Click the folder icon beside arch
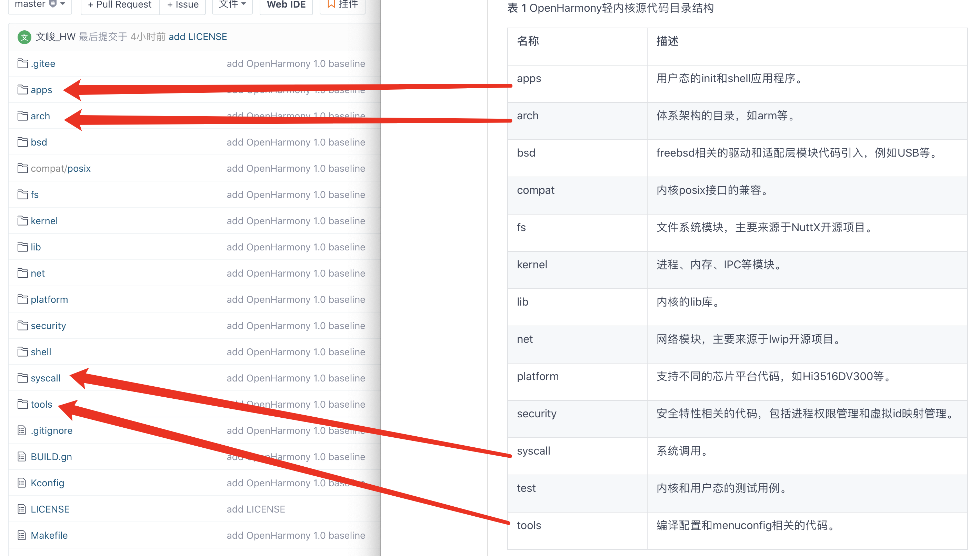Image resolution: width=980 pixels, height=556 pixels. coord(22,116)
